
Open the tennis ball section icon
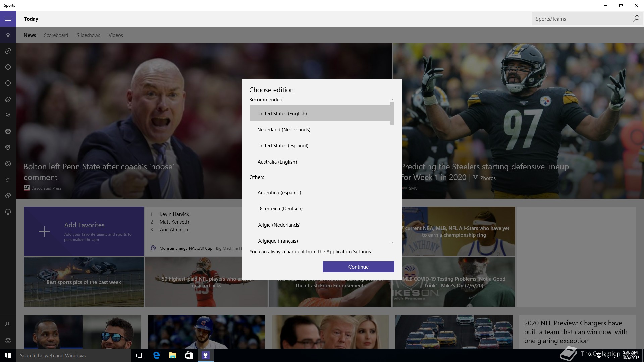click(8, 164)
